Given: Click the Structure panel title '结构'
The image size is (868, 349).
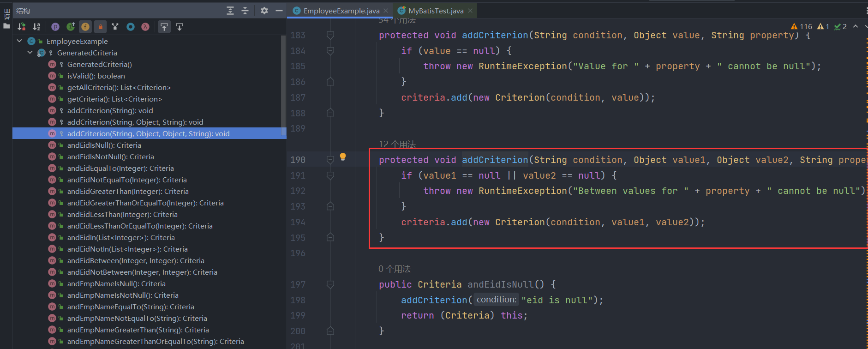Looking at the screenshot, I should point(23,11).
